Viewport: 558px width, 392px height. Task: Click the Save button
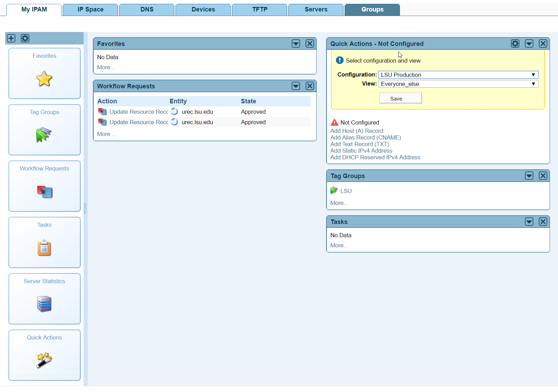[401, 98]
